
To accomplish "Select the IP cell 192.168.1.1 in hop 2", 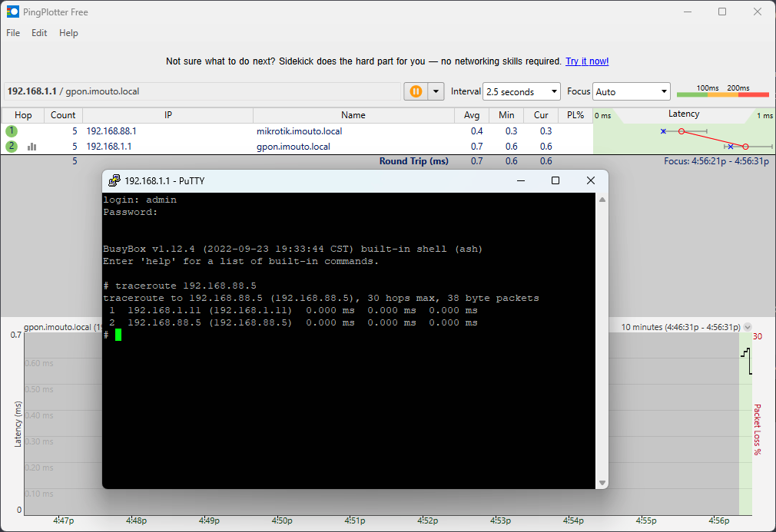I will point(109,147).
